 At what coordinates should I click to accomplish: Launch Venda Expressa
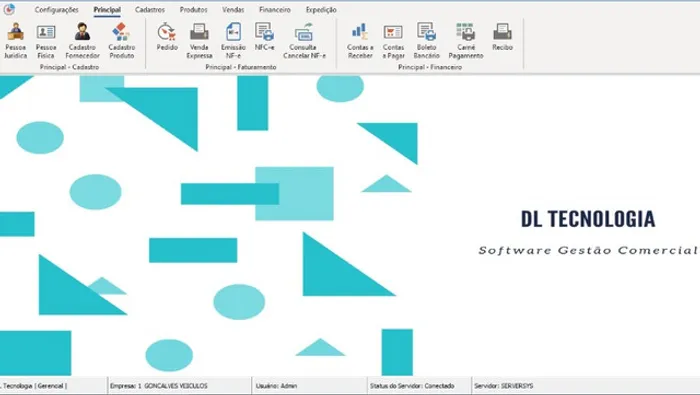click(x=199, y=41)
